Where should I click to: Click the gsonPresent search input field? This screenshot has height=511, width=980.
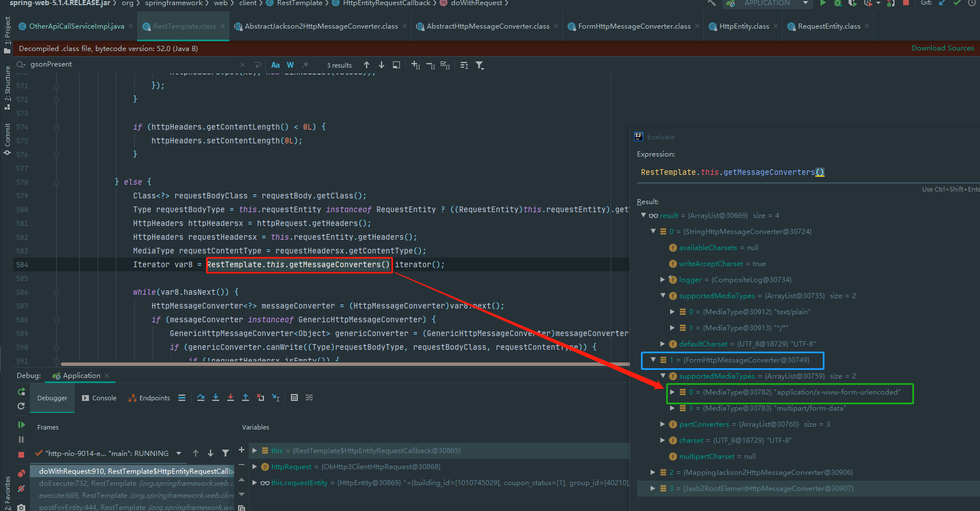point(133,64)
